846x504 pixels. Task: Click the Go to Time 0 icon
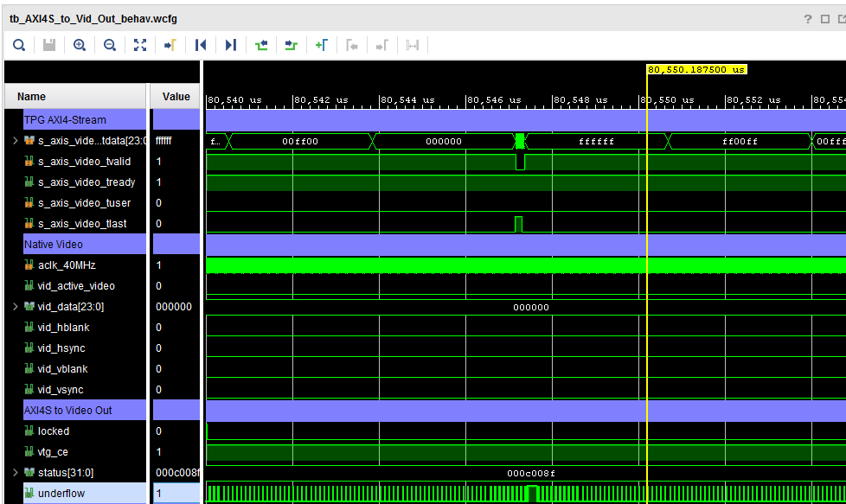click(200, 44)
